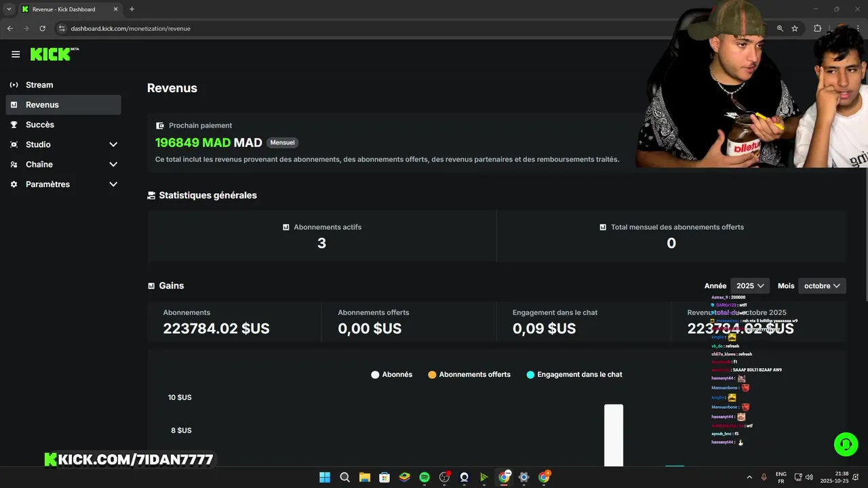The image size is (868, 488).
Task: Click the Abonnements actifs value 3
Action: [x=321, y=243]
